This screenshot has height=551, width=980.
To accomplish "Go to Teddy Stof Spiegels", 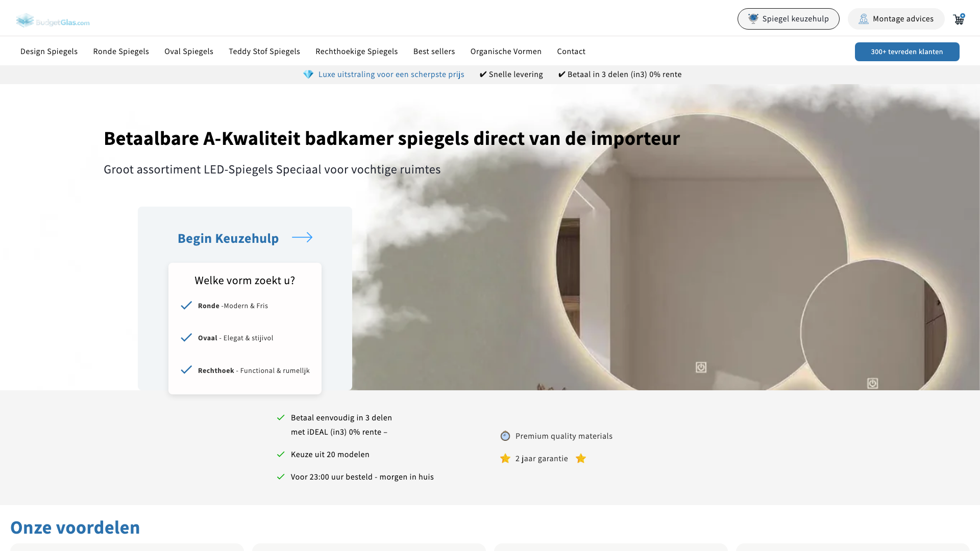I will coord(264,52).
